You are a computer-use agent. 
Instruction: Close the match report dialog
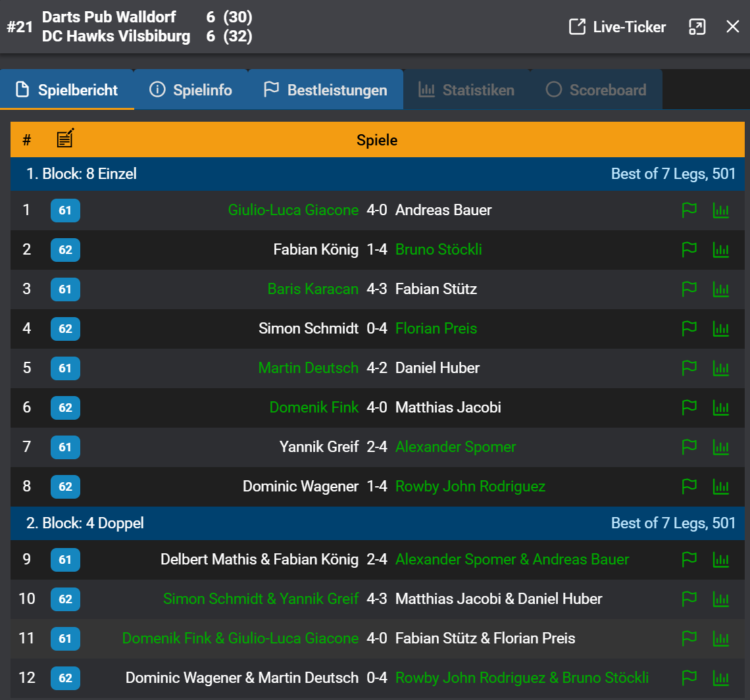732,27
